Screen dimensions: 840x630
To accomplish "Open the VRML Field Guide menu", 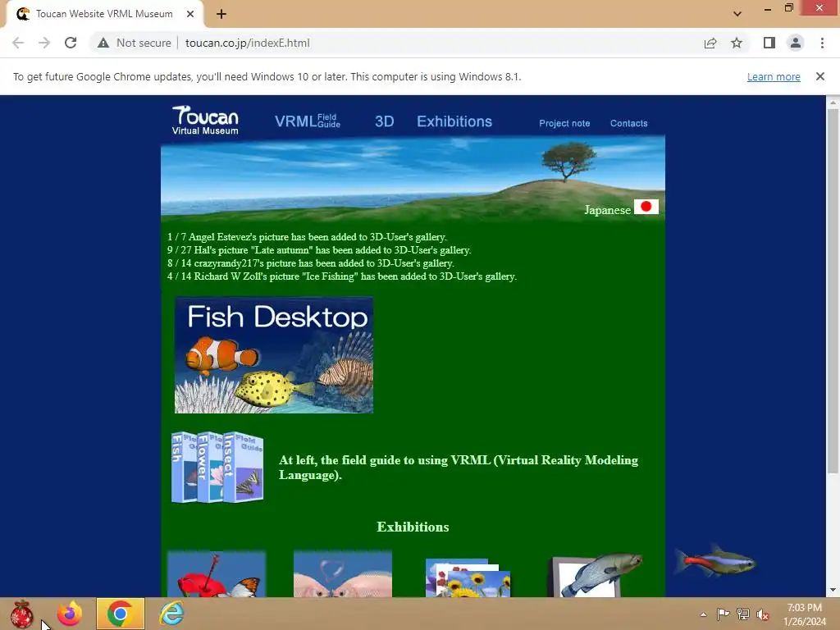I will [x=308, y=121].
